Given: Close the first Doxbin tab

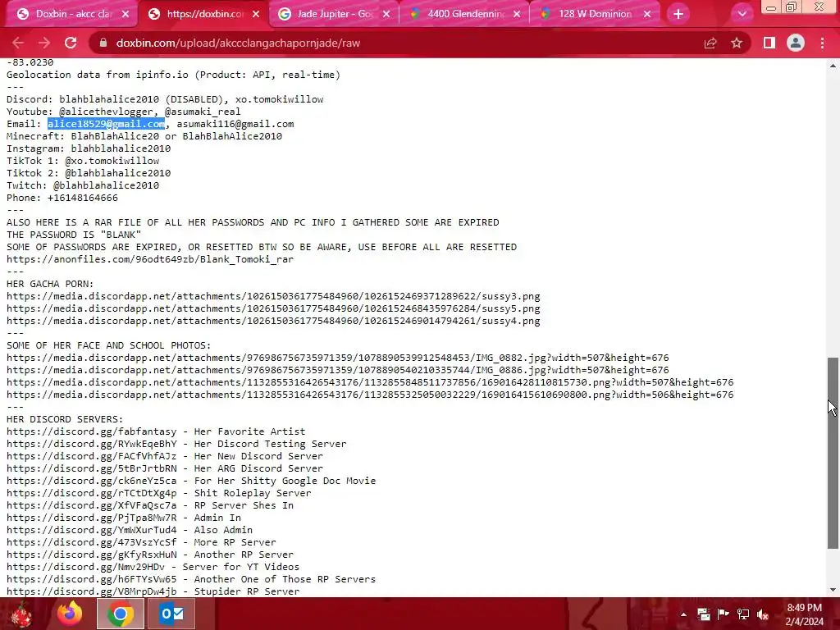Looking at the screenshot, I should (126, 14).
